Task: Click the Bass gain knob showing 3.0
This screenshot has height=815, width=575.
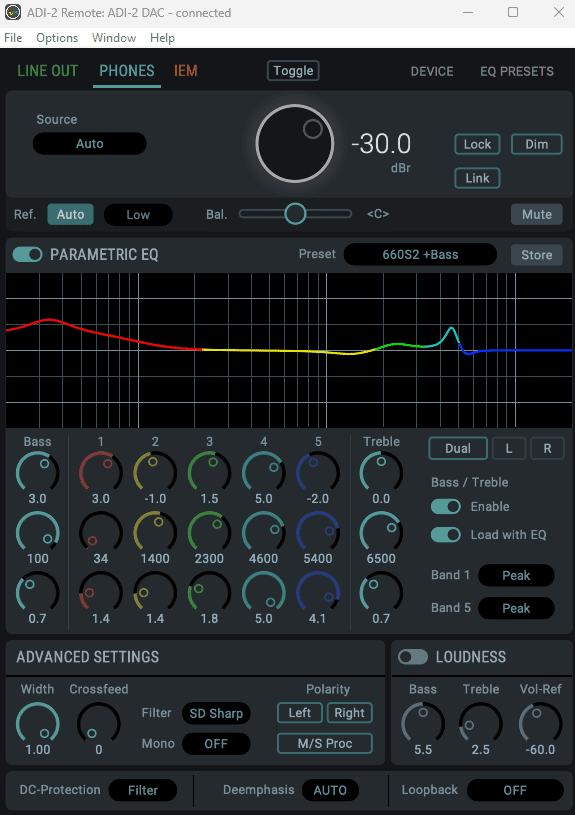Action: [x=37, y=472]
